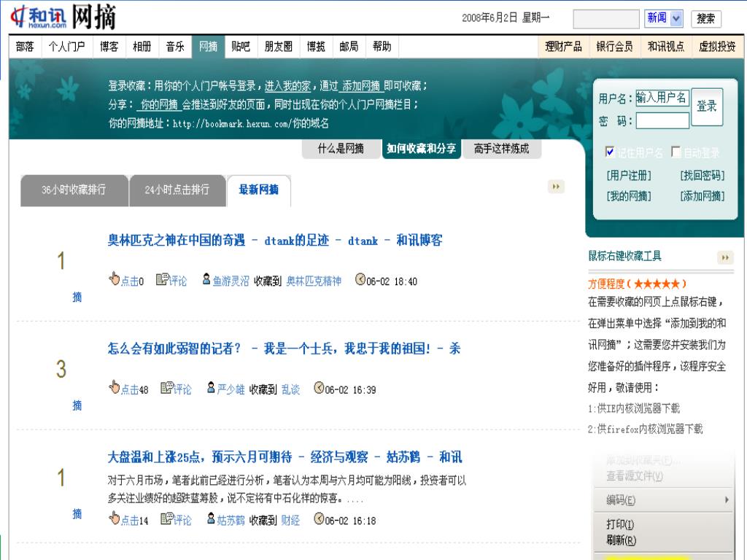Click clock icon beside 06-02 16:18
Image resolution: width=747 pixels, height=560 pixels.
(319, 518)
